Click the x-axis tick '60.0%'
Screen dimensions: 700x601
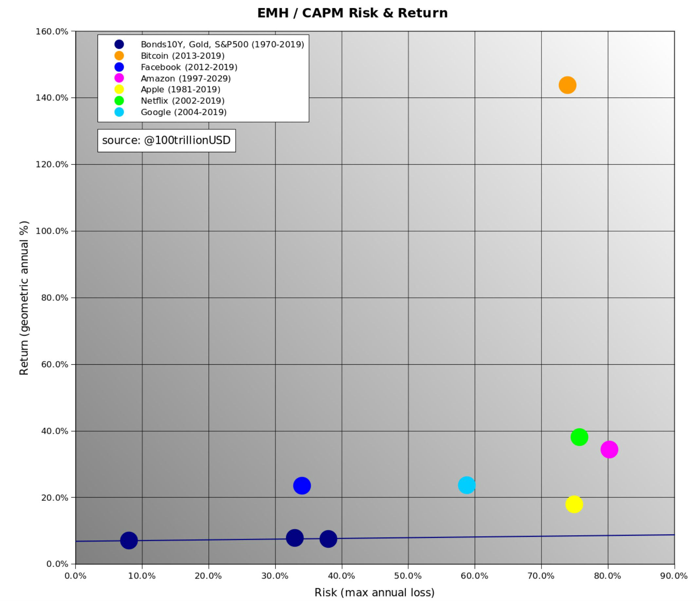[475, 576]
